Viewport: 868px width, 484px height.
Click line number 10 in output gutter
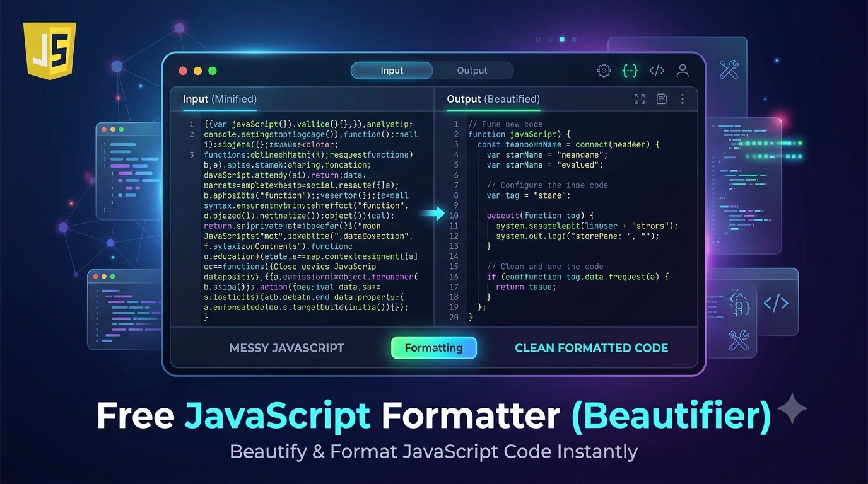(x=454, y=216)
